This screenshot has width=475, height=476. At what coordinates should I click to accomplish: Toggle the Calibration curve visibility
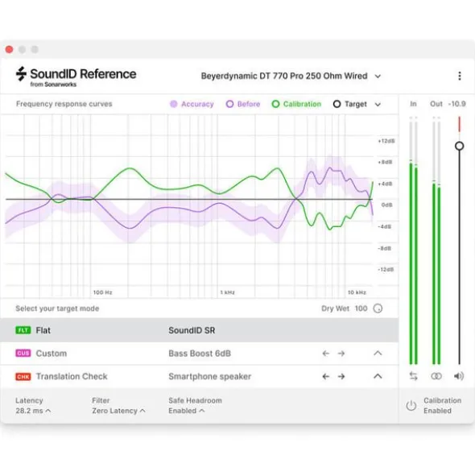(296, 104)
